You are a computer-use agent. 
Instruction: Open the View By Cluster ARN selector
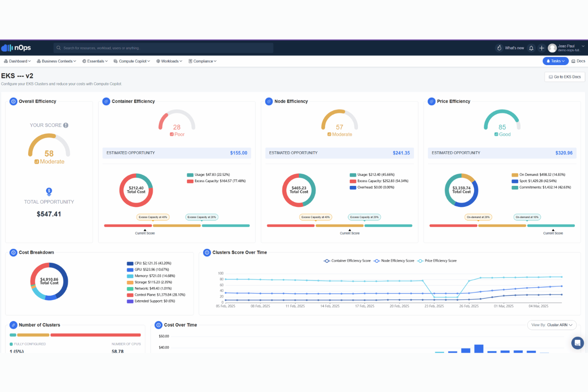tap(551, 325)
